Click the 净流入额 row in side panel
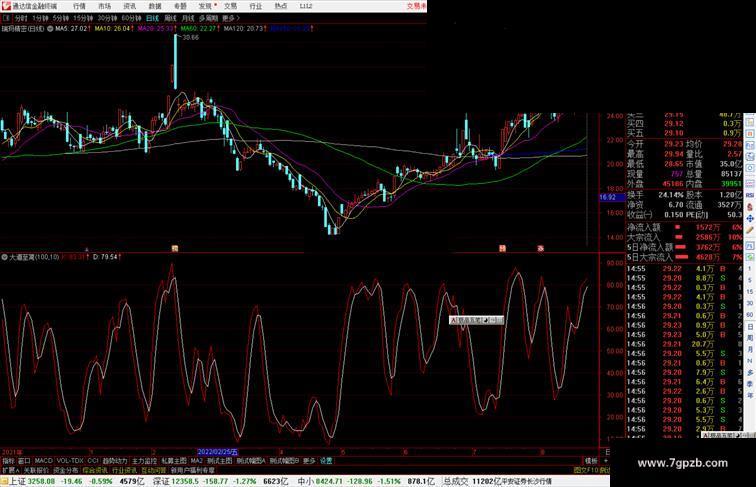Screen dimensions: 756x487 coord(685,227)
